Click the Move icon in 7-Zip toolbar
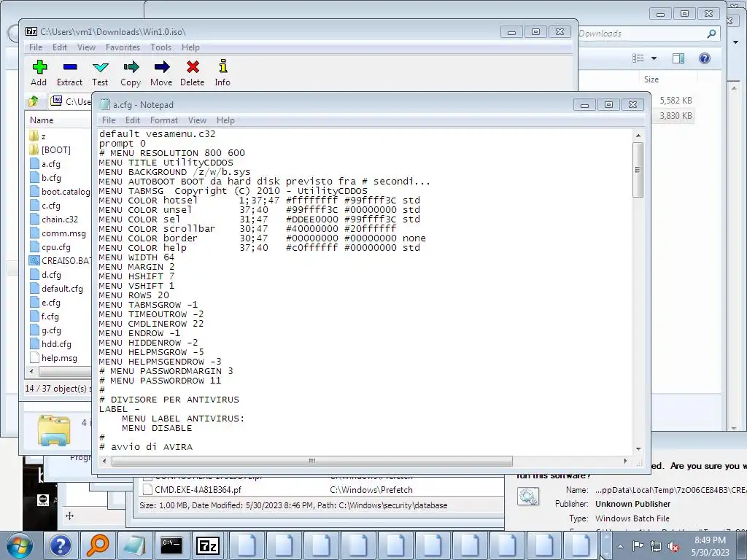 161,73
